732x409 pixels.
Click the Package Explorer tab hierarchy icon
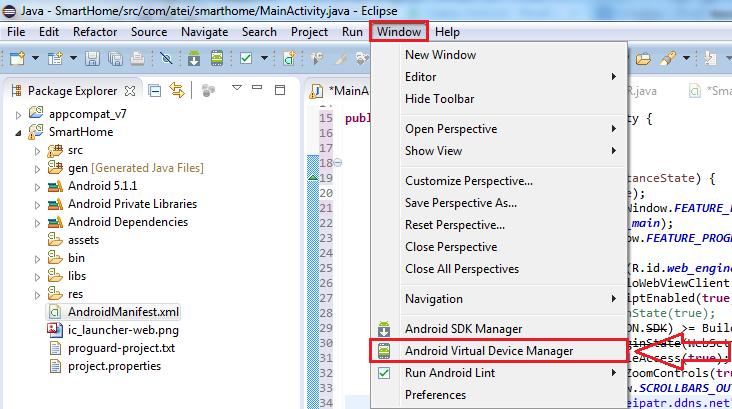16,91
